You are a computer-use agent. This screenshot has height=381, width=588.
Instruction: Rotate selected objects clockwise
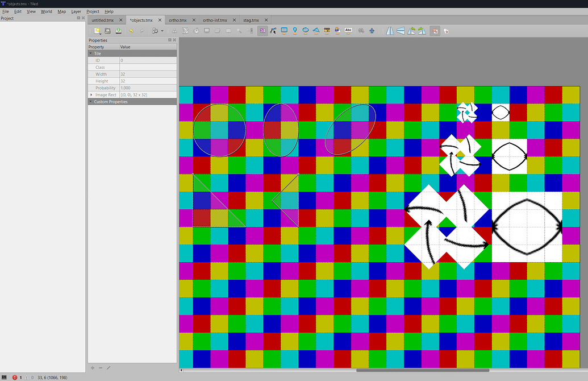click(421, 31)
